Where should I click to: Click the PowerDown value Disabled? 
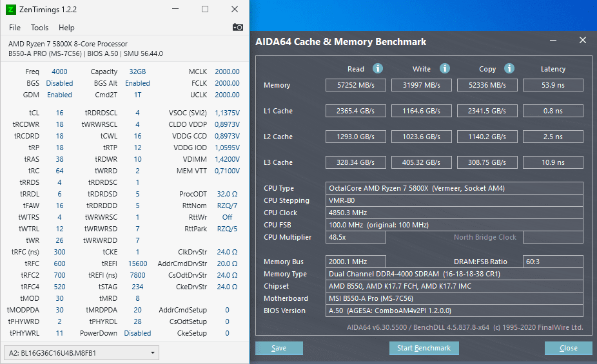click(137, 333)
